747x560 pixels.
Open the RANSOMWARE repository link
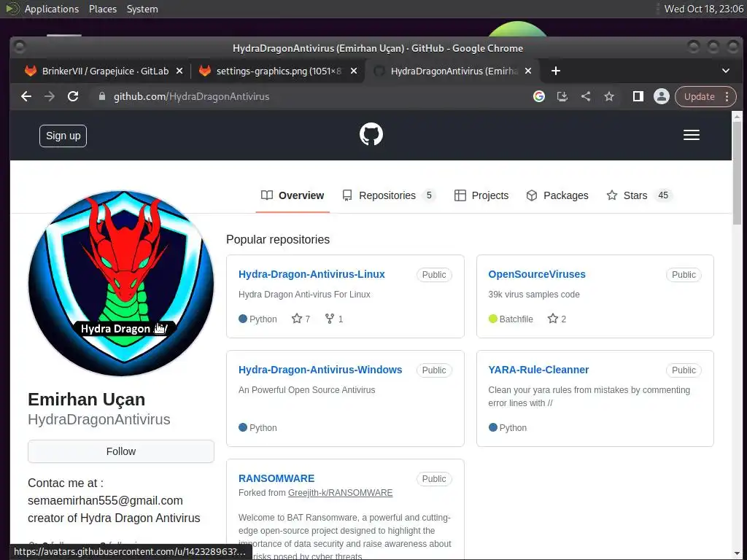tap(276, 478)
